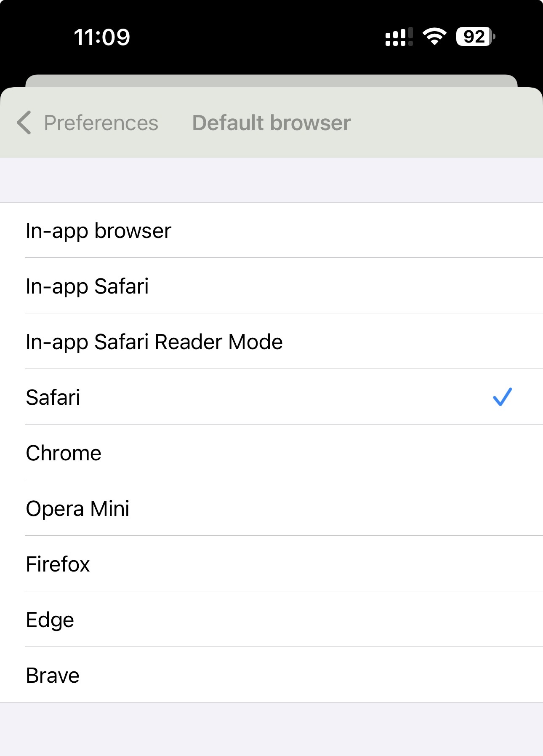Choose Opera Mini from the list
543x756 pixels.
click(x=77, y=508)
